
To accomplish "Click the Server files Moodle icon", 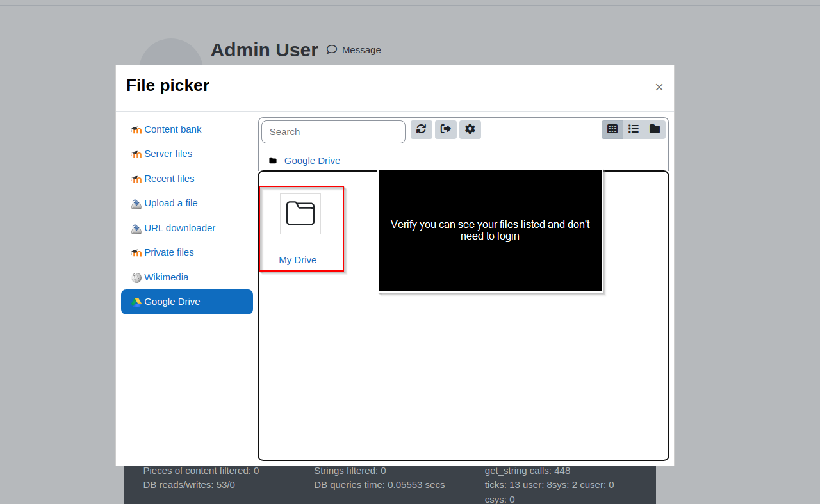I will point(136,154).
